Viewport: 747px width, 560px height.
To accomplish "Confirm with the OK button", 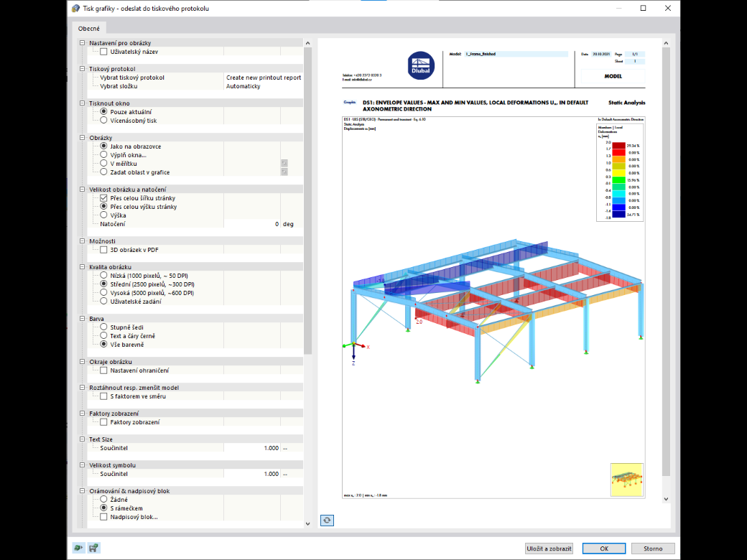I will coord(604,549).
